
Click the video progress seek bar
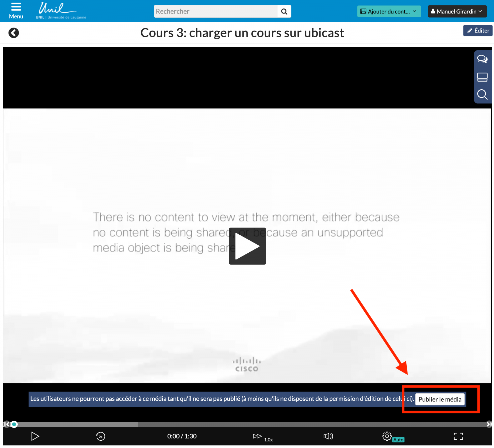coord(247,424)
